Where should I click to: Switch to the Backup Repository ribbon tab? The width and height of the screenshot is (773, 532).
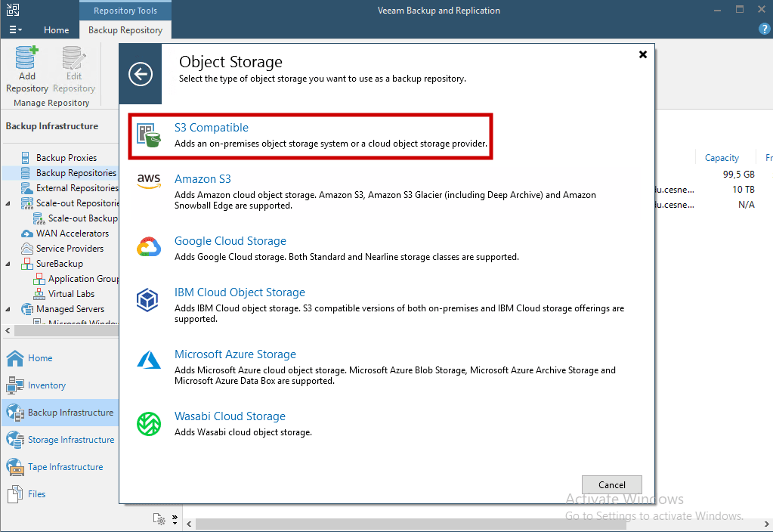125,30
